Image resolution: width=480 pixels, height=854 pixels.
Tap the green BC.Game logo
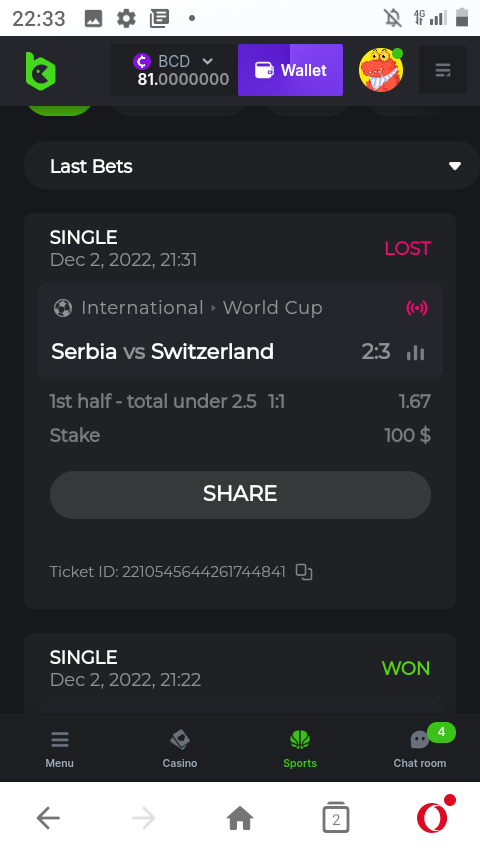[x=40, y=71]
